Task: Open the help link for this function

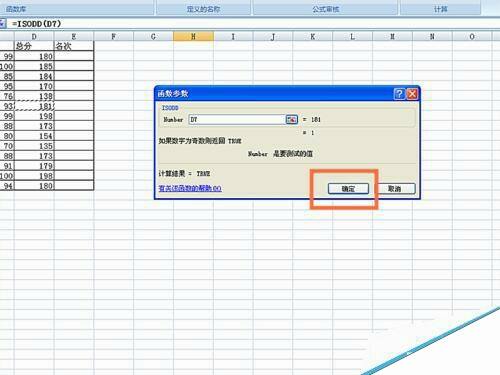Action: [190, 188]
